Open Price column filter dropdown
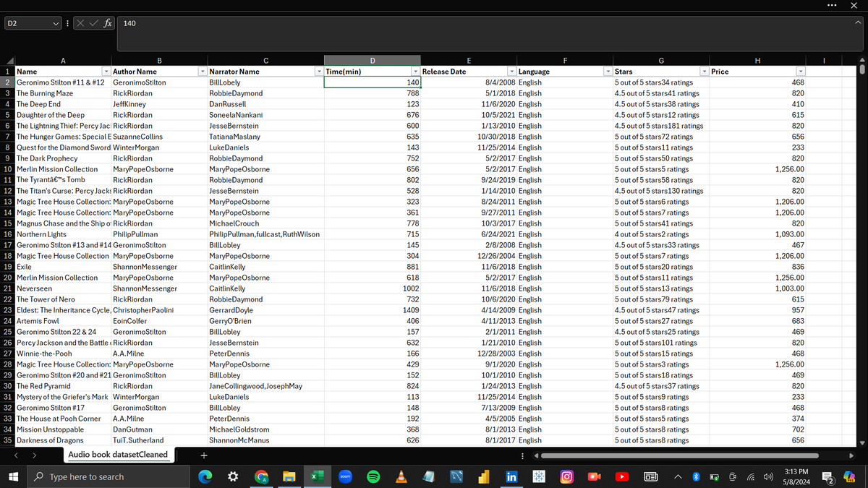The image size is (868, 488). tap(801, 72)
